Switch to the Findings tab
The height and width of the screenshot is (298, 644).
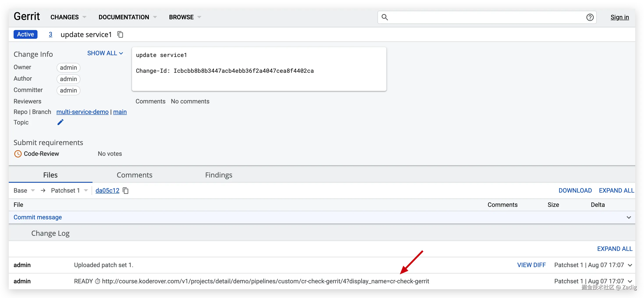click(219, 175)
